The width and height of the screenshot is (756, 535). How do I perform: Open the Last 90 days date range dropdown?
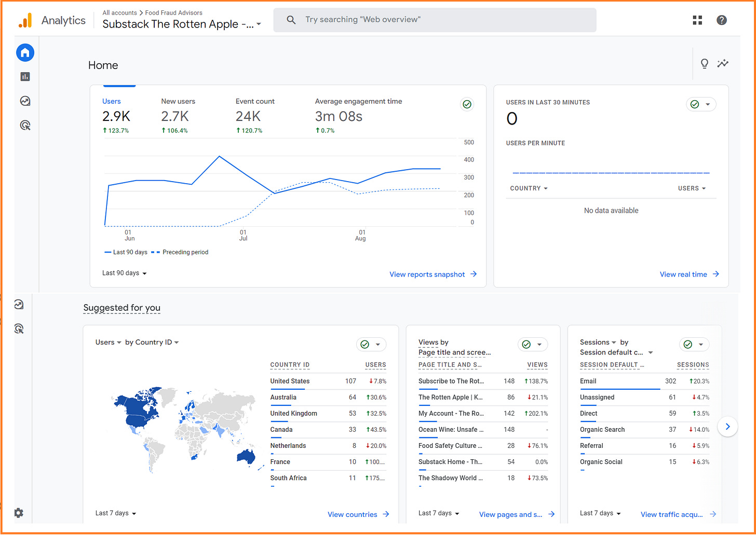click(125, 273)
